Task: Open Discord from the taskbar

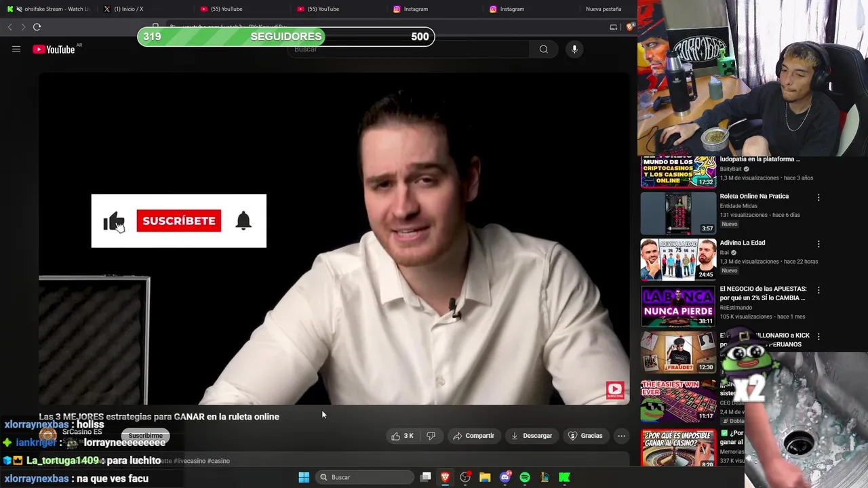Action: pos(505,477)
